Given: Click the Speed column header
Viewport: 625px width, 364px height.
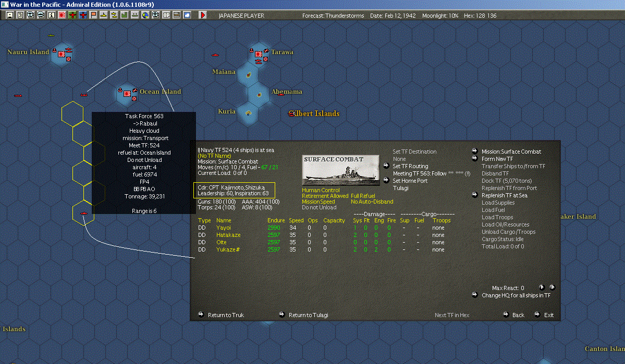Looking at the screenshot, I should click(296, 220).
